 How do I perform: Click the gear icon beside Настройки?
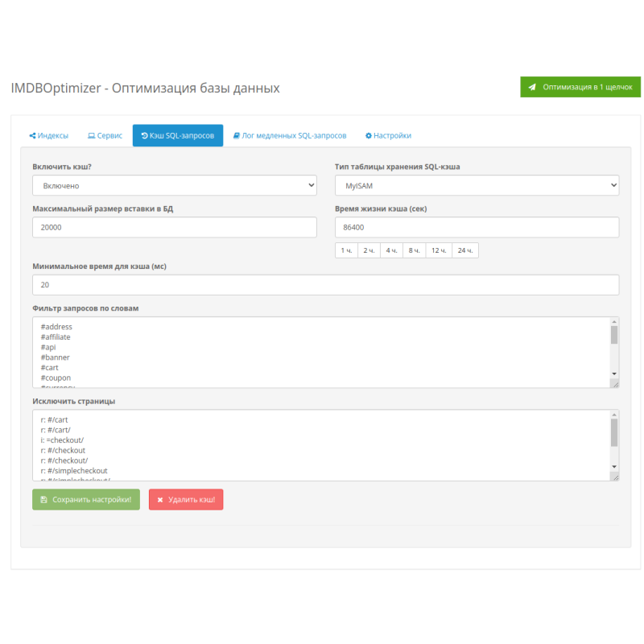tap(369, 136)
